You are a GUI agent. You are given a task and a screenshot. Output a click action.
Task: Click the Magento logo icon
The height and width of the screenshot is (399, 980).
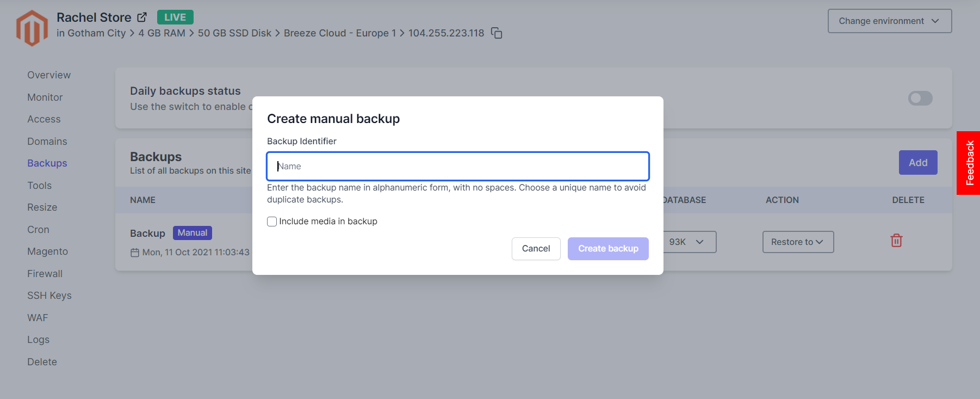click(32, 28)
